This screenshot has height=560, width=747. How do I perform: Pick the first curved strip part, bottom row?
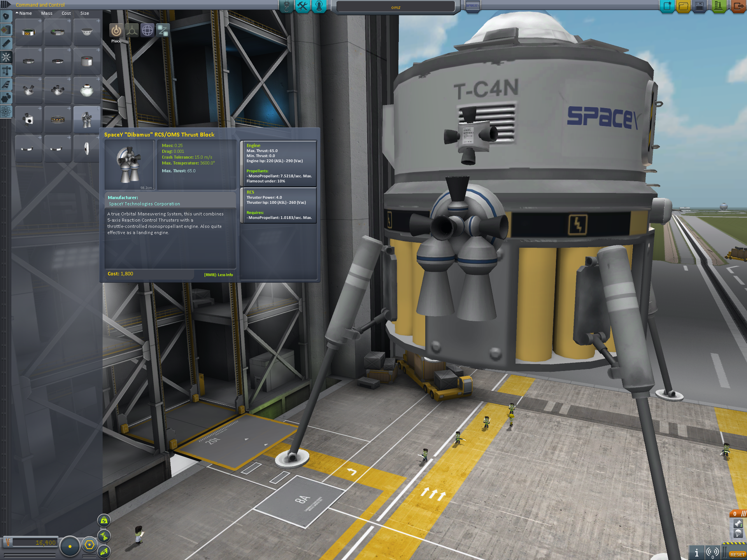pos(28,149)
